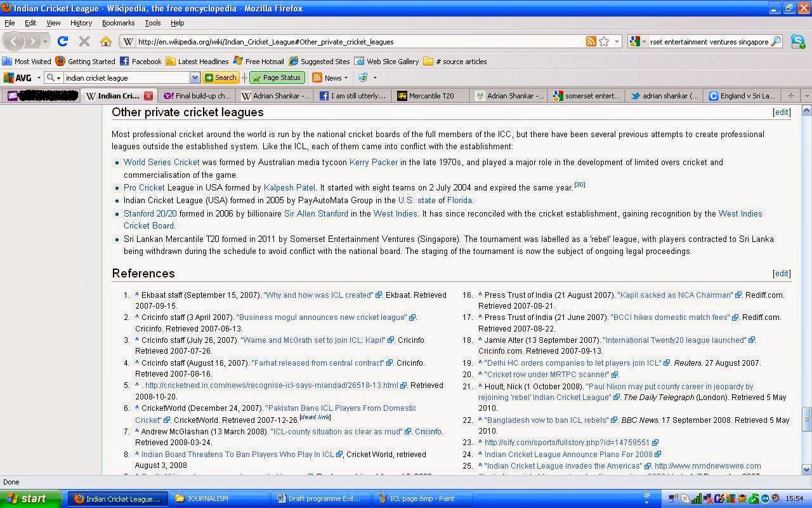Open the Latest Headlines feed bookmark
812x508 pixels.
[x=197, y=61]
